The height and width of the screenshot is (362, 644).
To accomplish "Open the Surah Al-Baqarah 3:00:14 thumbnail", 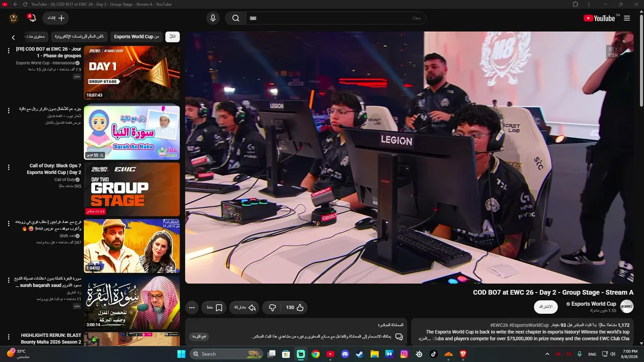I will tap(132, 303).
